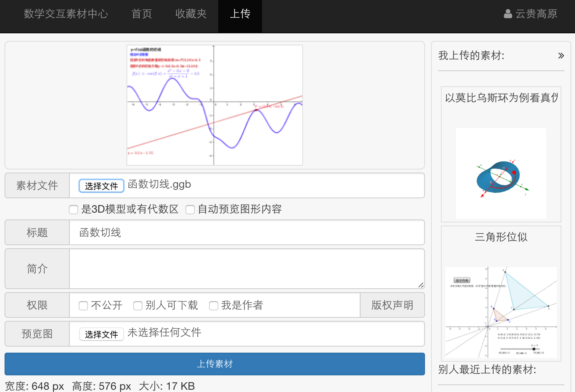Open the 首页 navigation item
Screen dimensions: 575x392
pos(142,14)
